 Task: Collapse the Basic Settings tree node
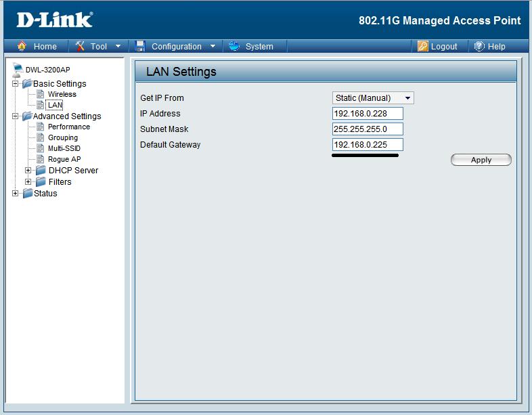pos(15,83)
